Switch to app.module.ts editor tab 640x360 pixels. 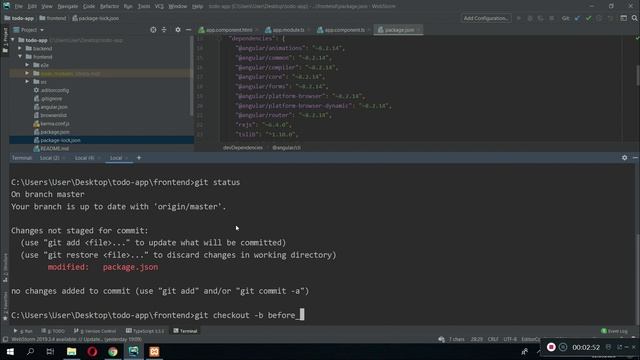tap(288, 30)
